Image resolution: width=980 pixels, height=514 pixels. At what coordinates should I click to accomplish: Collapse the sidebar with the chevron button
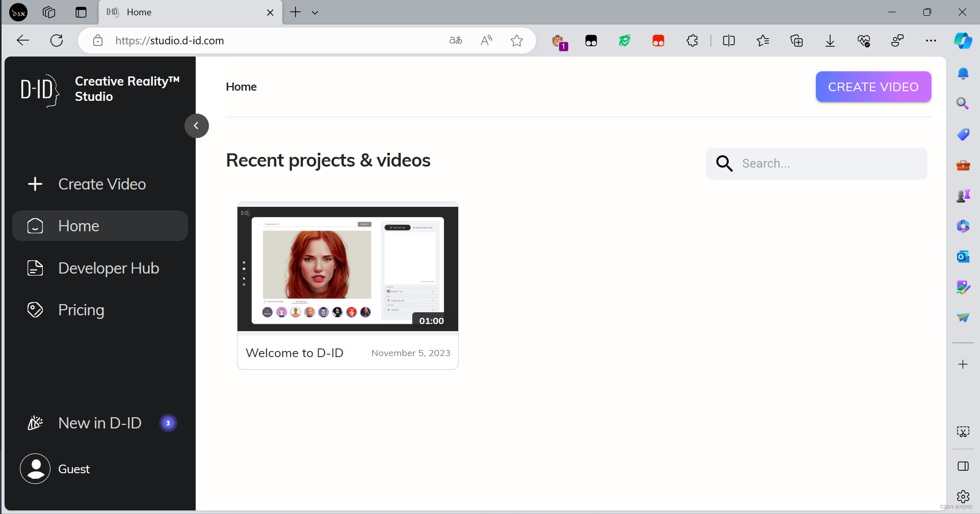(197, 126)
